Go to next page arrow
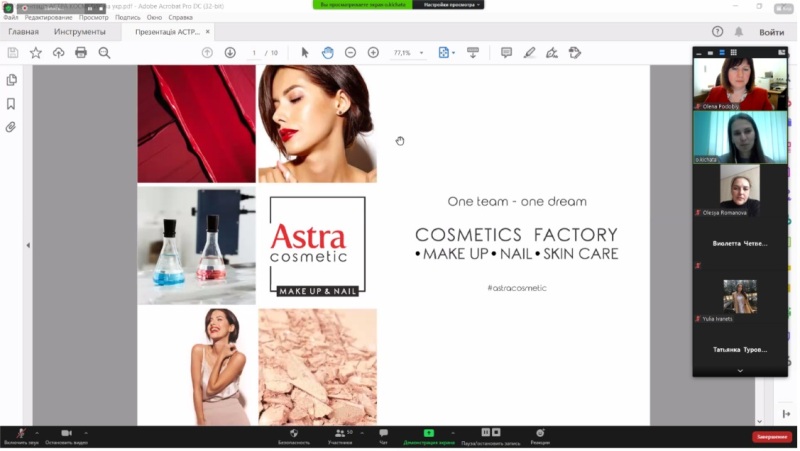Viewport: 800px width, 451px height. (230, 53)
